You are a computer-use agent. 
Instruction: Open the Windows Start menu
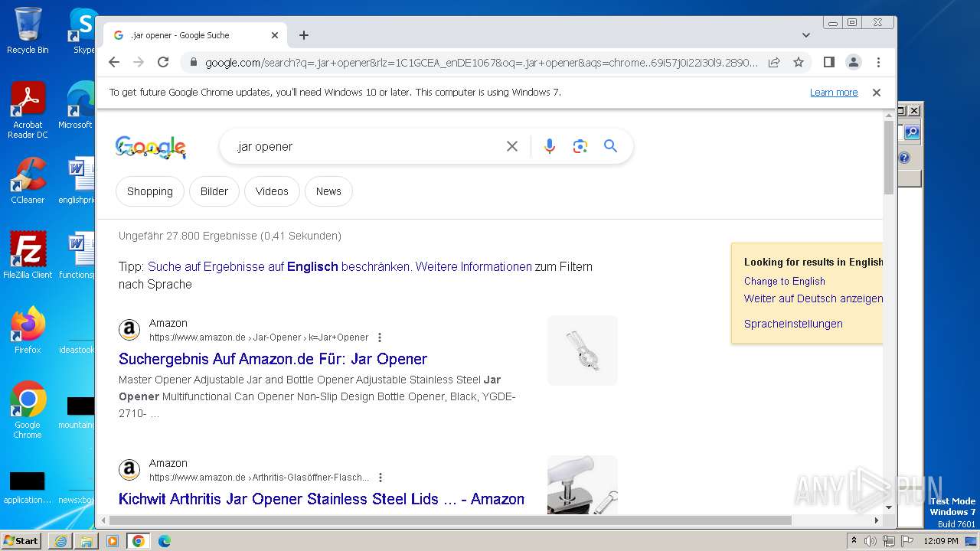[x=21, y=540]
